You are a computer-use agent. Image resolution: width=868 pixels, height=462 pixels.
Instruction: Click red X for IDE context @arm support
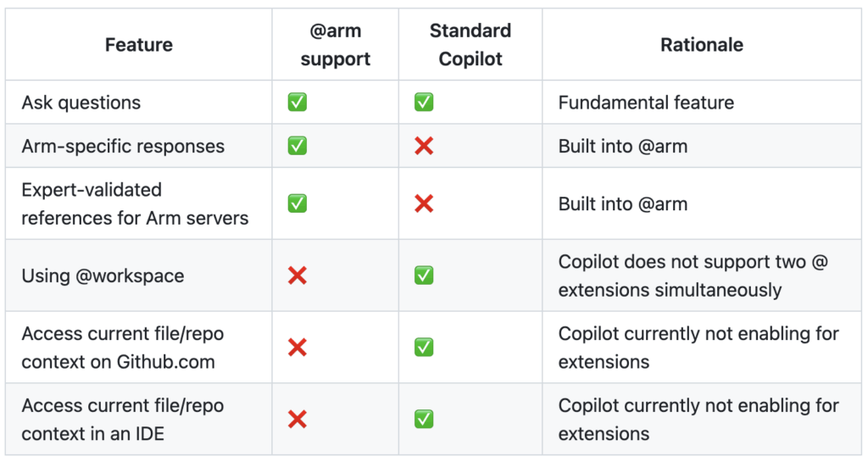click(x=298, y=419)
